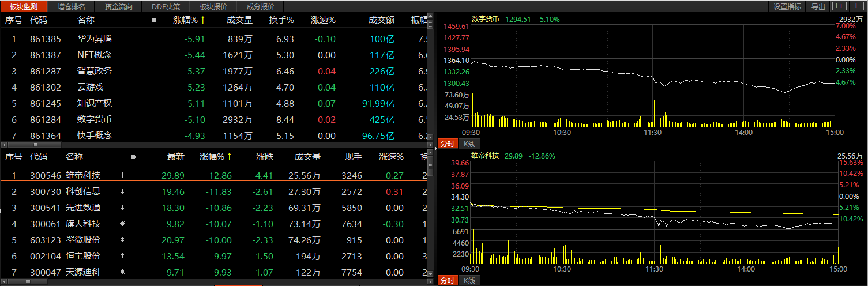868x286 pixels.
Task: Click marker icon beside 先进数通
Action: pos(122,208)
